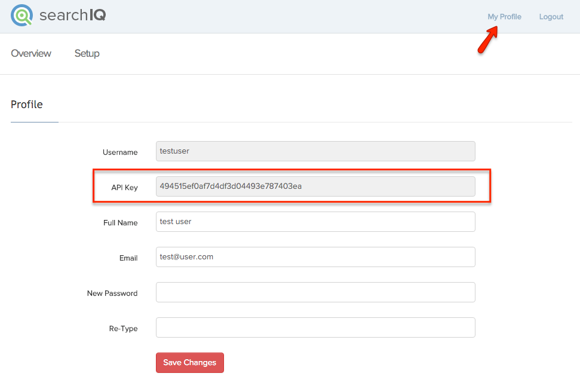Select the API Key field value

tap(315, 186)
